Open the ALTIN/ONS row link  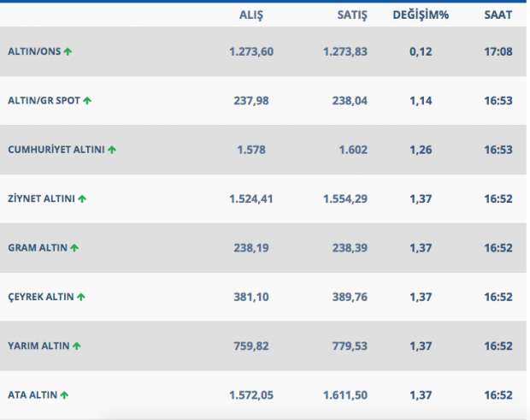34,51
